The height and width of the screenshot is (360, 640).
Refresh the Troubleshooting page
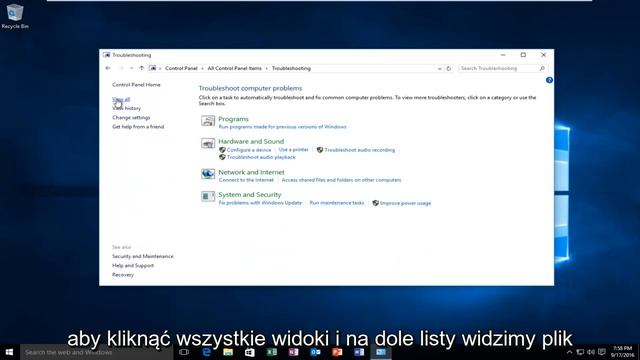pyautogui.click(x=449, y=69)
